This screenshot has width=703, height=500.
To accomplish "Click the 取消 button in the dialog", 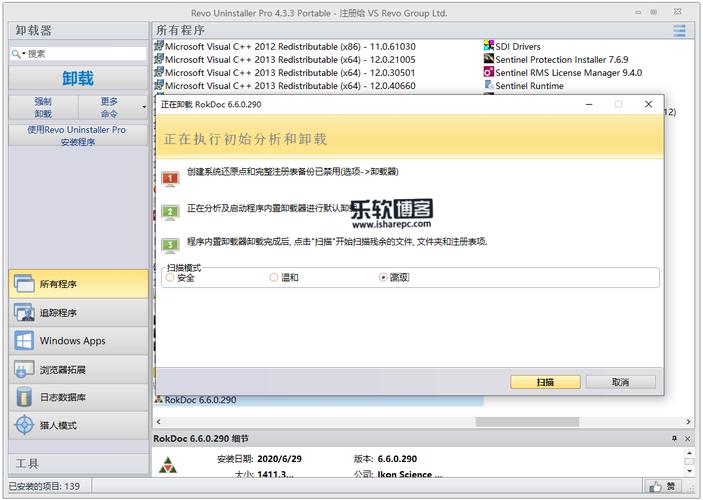I will pyautogui.click(x=621, y=382).
